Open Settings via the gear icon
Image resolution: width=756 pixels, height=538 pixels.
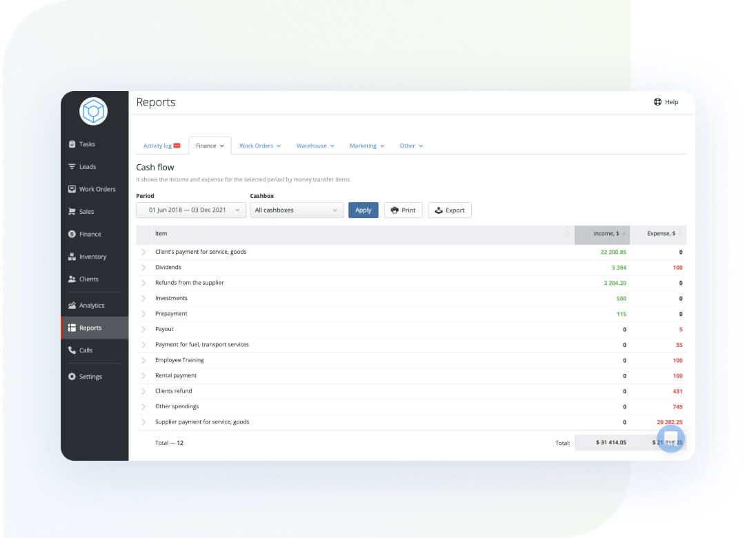click(72, 377)
